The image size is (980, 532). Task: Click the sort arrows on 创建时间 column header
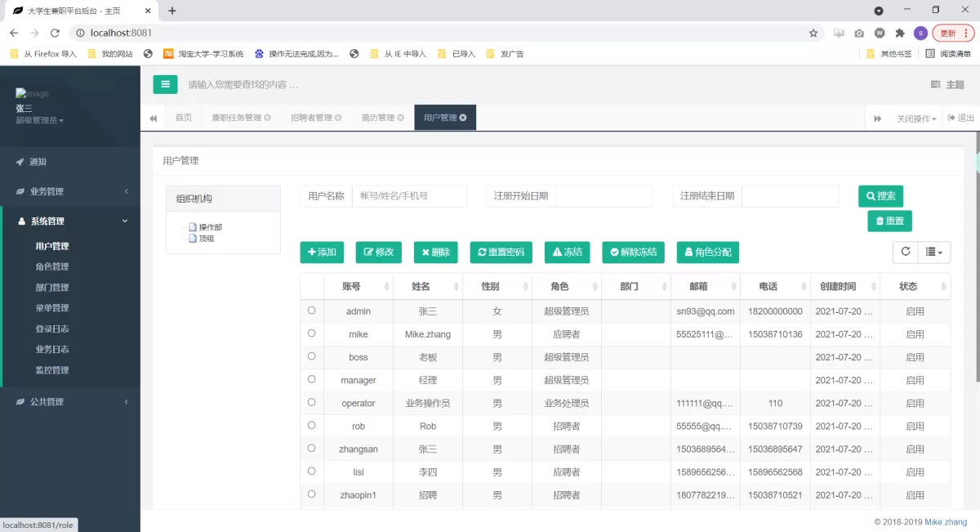[872, 285]
